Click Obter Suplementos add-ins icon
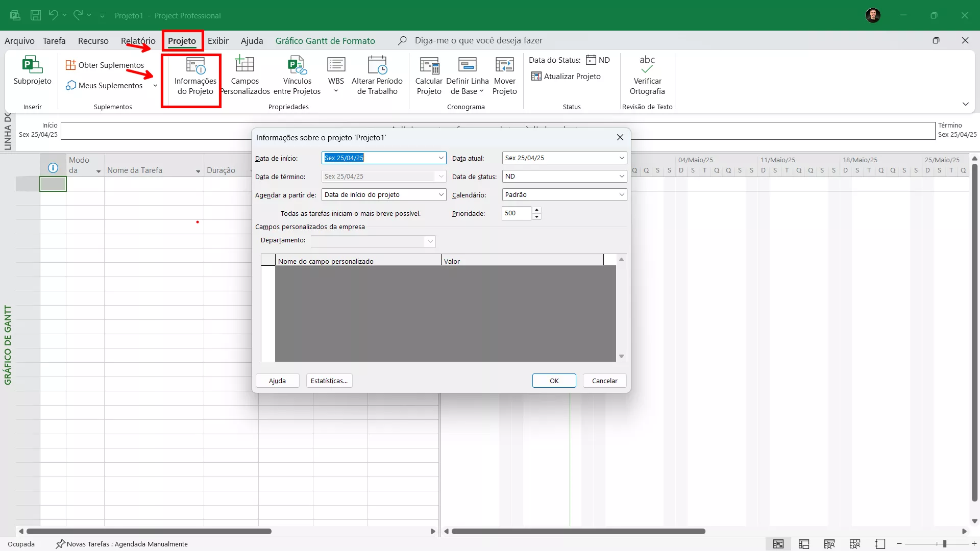 70,65
